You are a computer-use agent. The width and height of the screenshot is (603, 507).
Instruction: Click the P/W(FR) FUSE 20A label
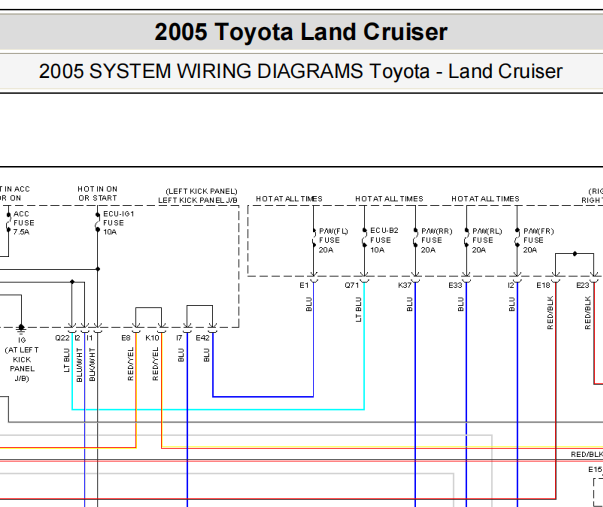[x=538, y=240]
